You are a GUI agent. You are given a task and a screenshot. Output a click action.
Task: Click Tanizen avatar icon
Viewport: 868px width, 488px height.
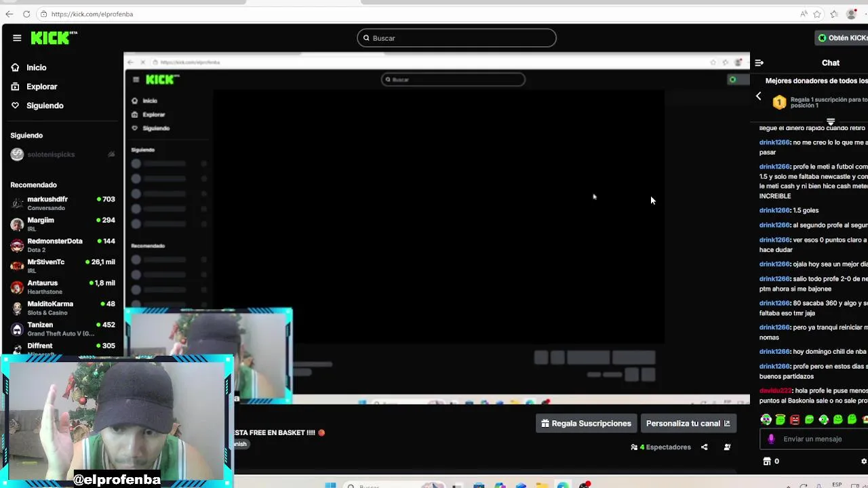17,329
